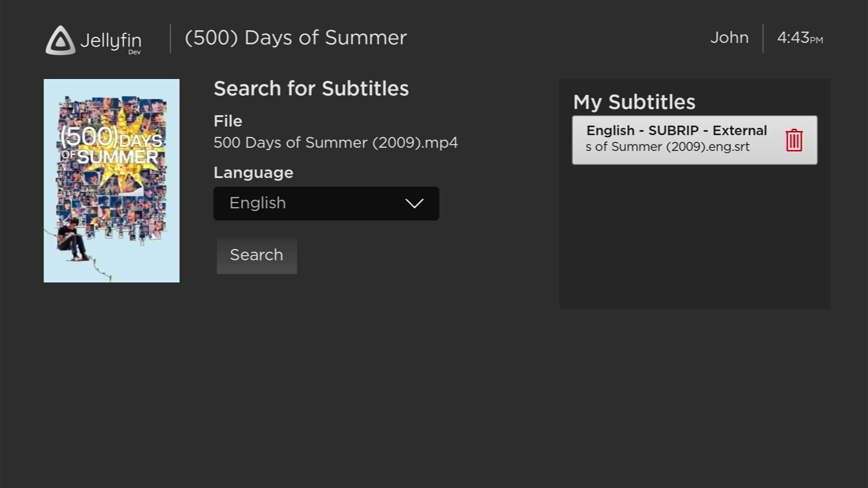
Task: Click the (500) Days of Summer poster
Action: [111, 181]
